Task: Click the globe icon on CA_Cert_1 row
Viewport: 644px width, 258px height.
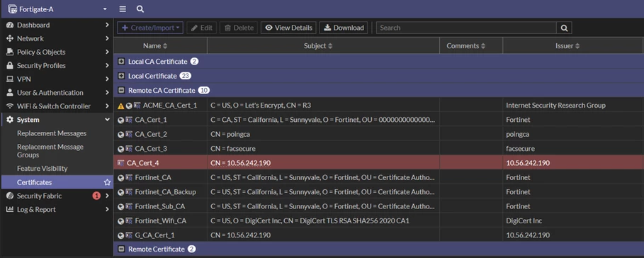Action: coord(120,120)
